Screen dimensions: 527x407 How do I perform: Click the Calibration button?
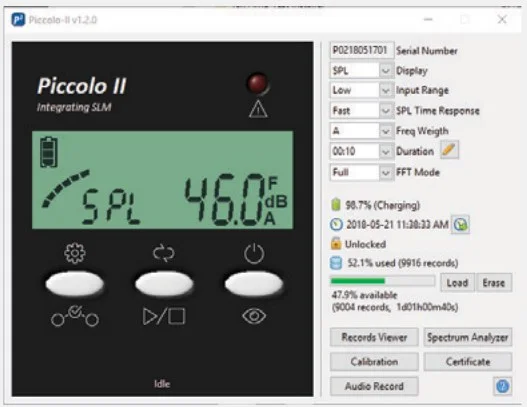374,362
